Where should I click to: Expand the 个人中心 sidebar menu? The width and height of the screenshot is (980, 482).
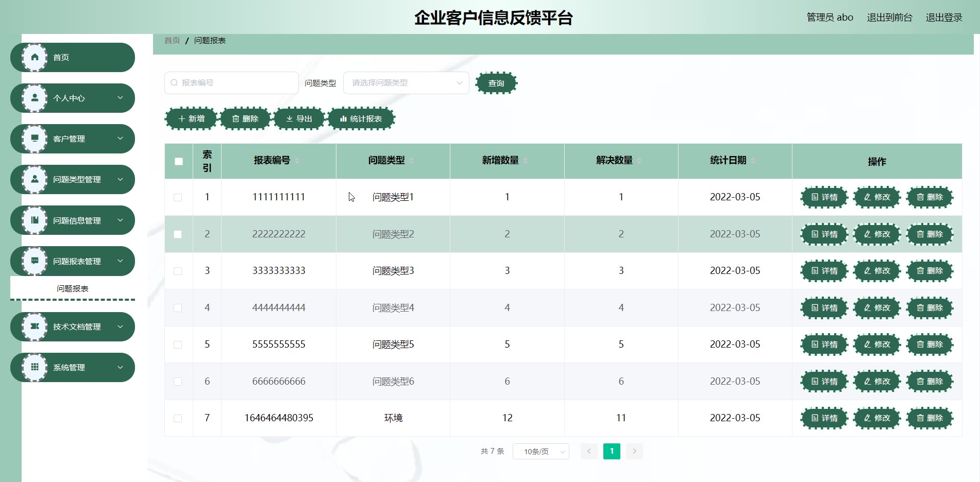click(x=72, y=98)
